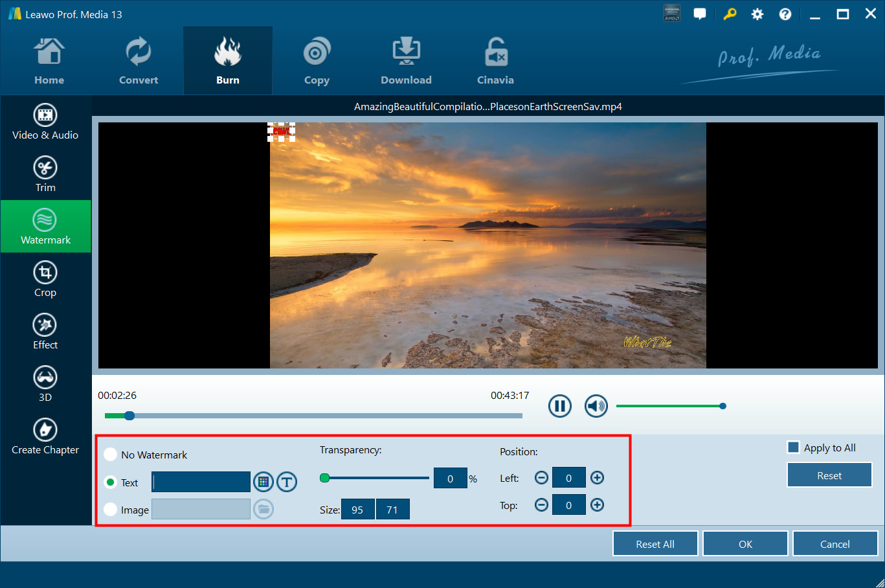This screenshot has width=885, height=588.
Task: Open the Effect panel
Action: click(x=45, y=332)
